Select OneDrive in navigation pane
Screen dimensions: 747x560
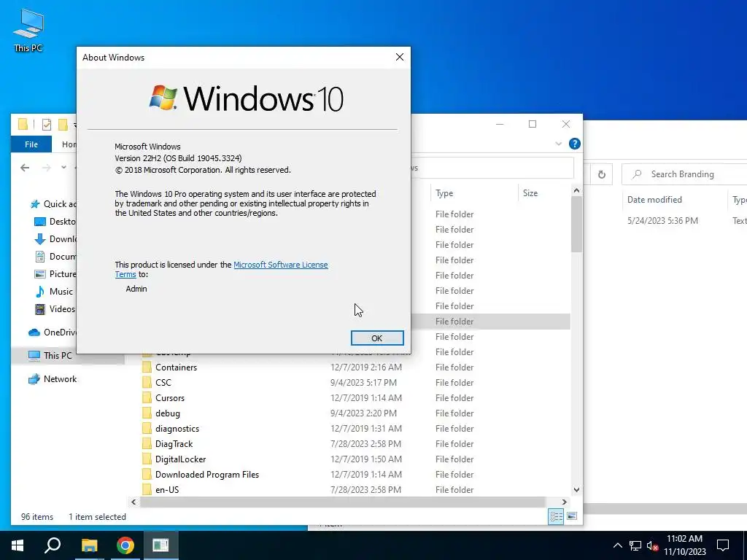click(x=52, y=332)
